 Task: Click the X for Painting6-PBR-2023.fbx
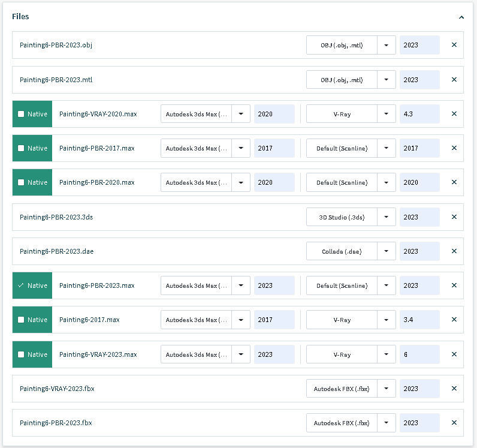point(454,423)
